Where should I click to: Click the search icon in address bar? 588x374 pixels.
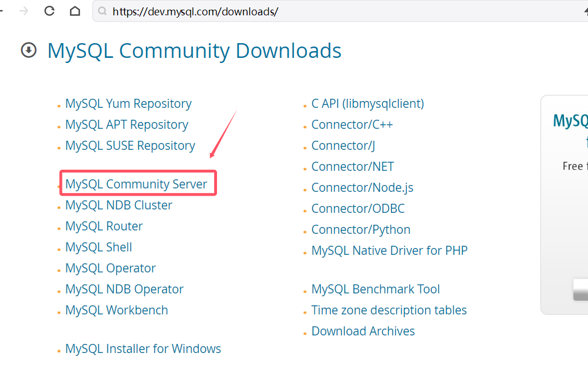pyautogui.click(x=102, y=11)
